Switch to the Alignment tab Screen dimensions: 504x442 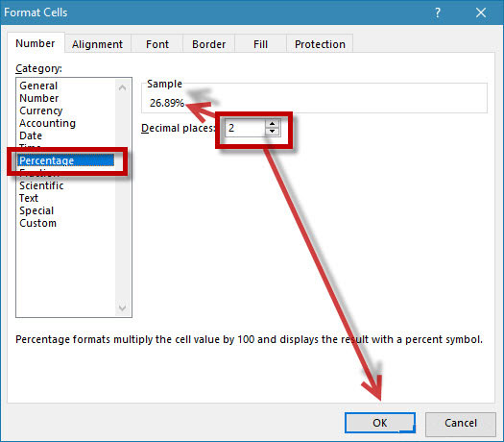coord(97,44)
